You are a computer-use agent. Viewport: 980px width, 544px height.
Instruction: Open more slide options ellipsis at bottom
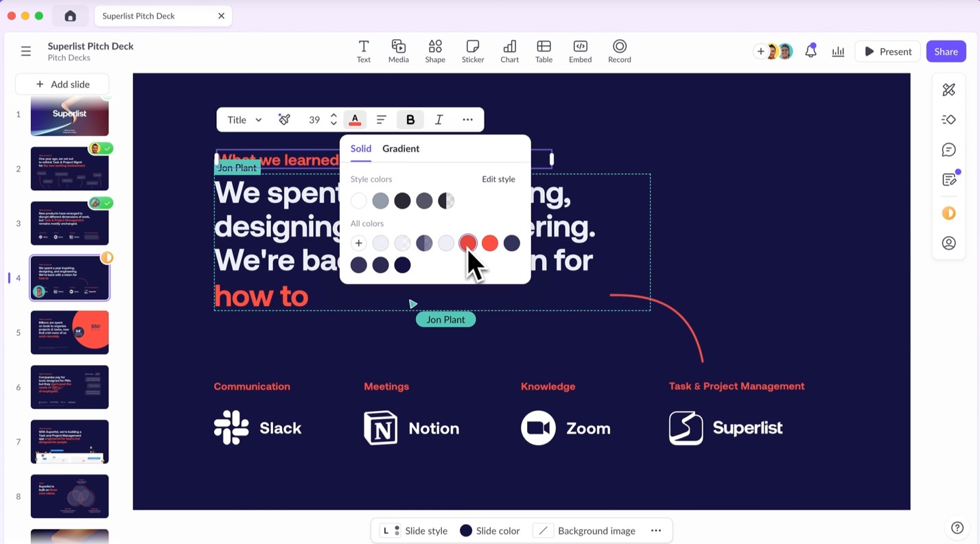click(656, 530)
